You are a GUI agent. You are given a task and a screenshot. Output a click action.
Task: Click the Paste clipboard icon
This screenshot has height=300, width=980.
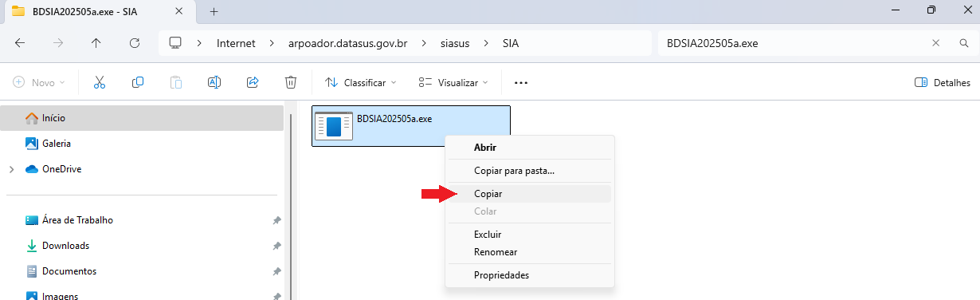176,82
